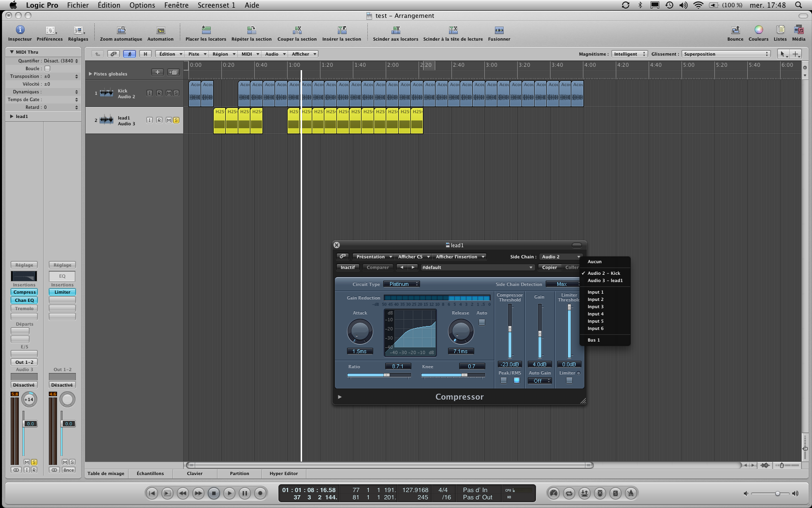Image resolution: width=812 pixels, height=508 pixels.
Task: Click the Automation toolbar icon
Action: click(x=160, y=30)
